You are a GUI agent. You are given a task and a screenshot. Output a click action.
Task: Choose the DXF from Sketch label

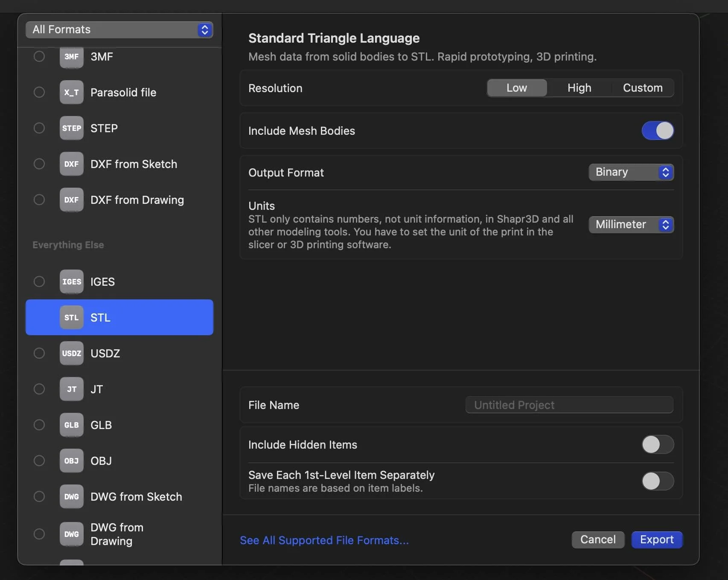[134, 164]
